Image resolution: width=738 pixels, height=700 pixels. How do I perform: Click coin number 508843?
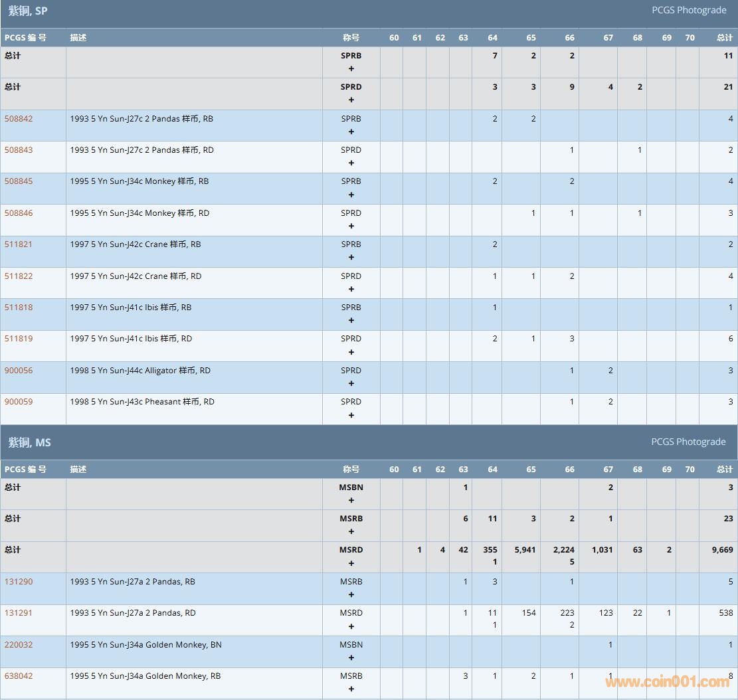(19, 150)
